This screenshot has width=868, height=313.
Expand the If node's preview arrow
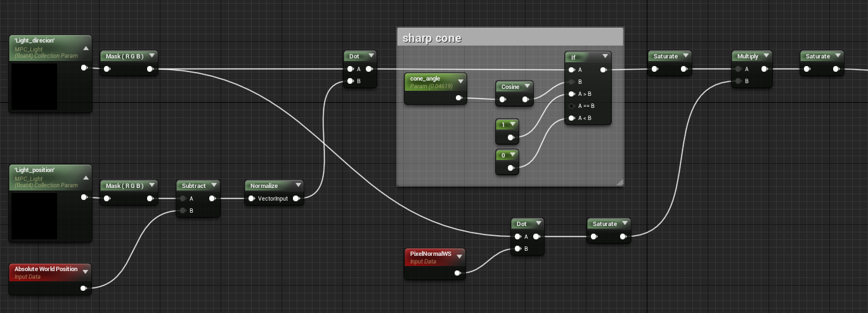coord(605,57)
